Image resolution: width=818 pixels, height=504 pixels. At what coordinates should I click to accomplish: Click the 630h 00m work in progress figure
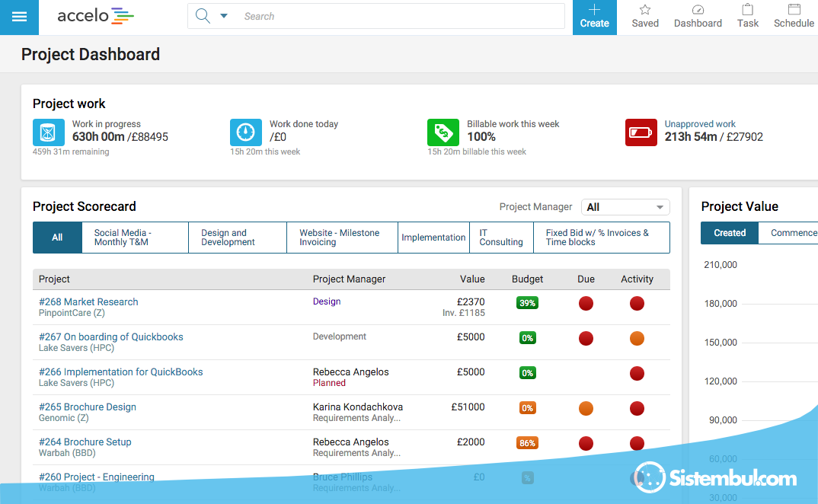(98, 137)
